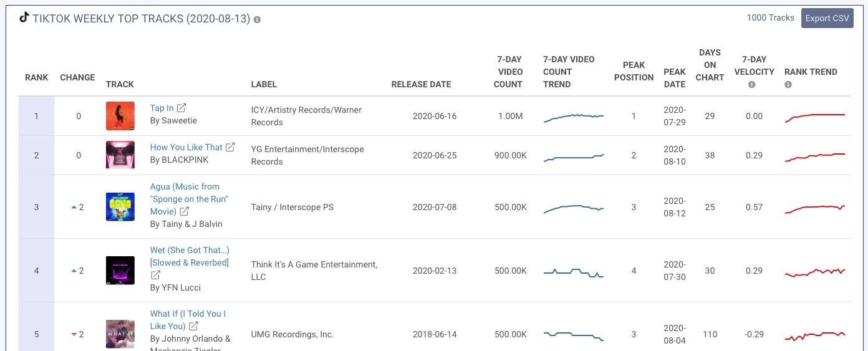
Task: Open external link icon for Wet (She Got That…)
Action: point(156,275)
